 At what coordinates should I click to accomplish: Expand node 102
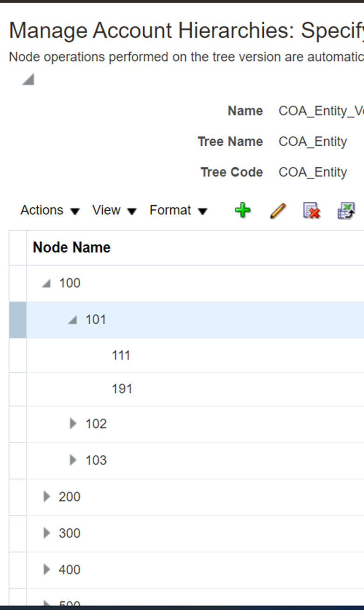click(73, 424)
